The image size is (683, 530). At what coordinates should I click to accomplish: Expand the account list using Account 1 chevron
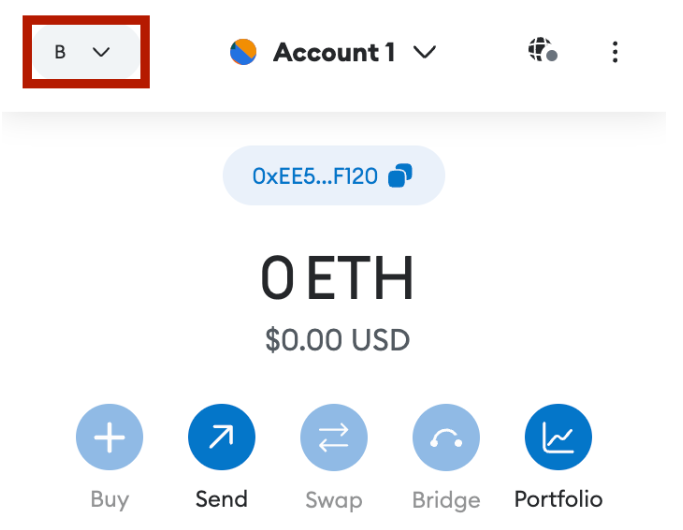[424, 52]
